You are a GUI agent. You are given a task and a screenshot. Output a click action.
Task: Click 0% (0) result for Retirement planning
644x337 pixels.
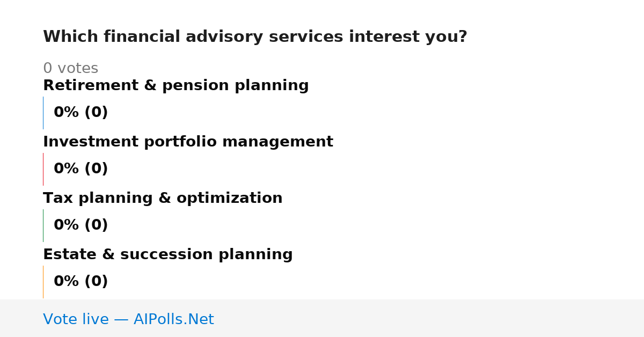pyautogui.click(x=80, y=113)
